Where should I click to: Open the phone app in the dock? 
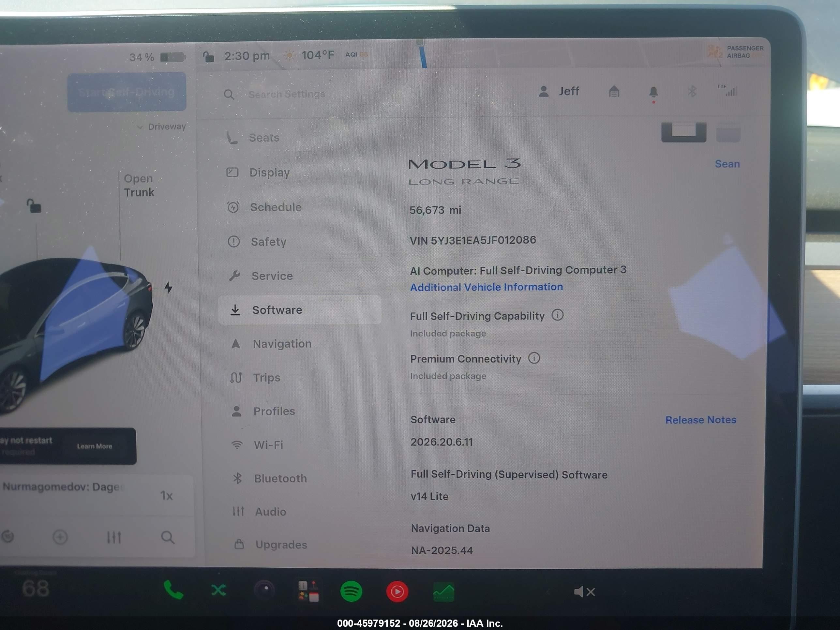coord(173,590)
